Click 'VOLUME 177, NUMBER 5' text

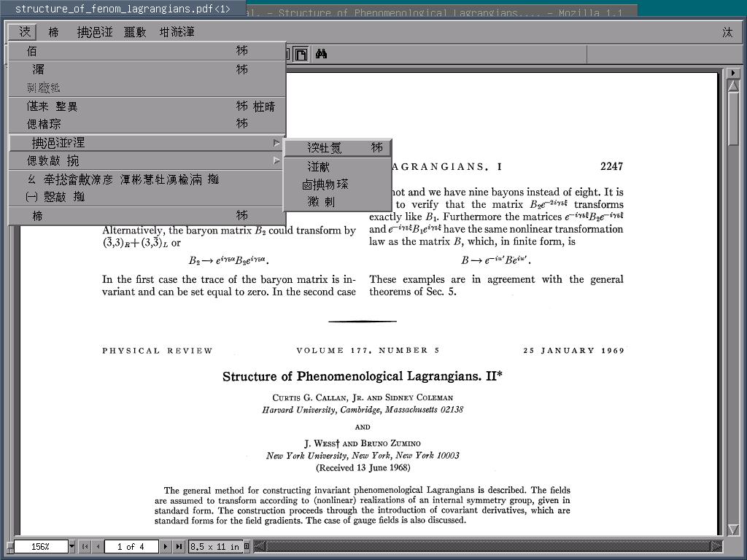click(x=368, y=351)
